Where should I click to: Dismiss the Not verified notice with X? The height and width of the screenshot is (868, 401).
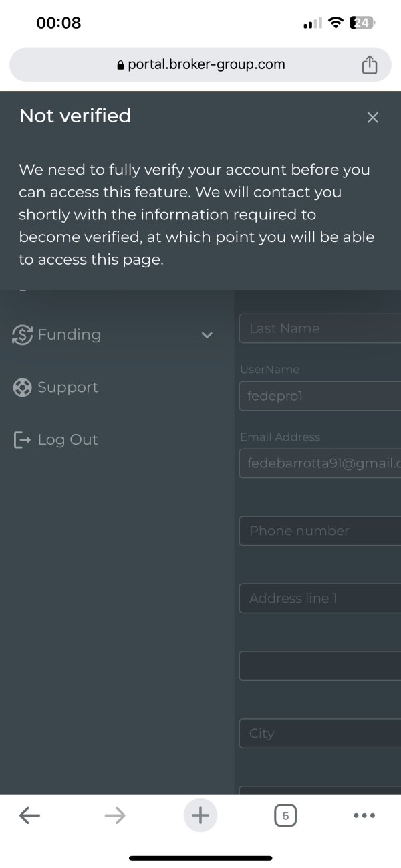pyautogui.click(x=373, y=118)
